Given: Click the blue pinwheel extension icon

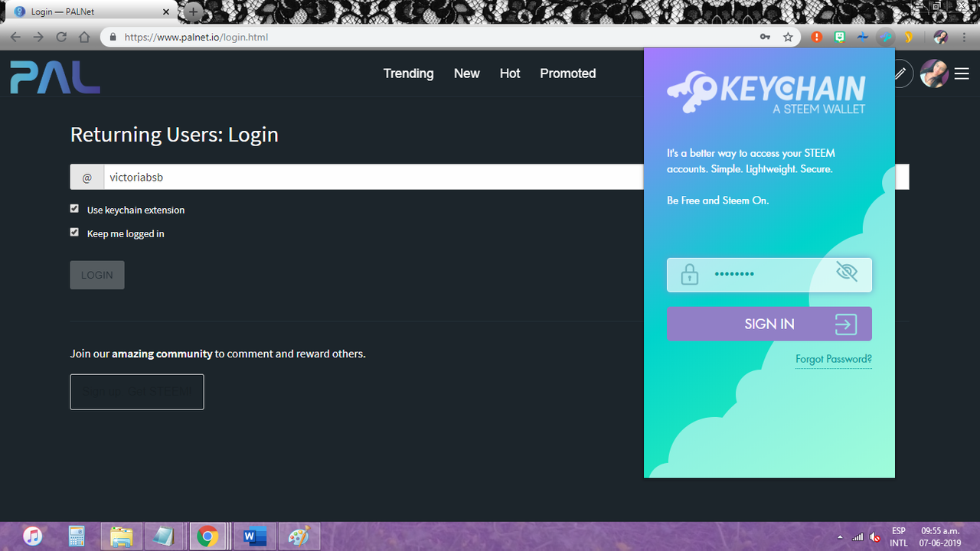Looking at the screenshot, I should pyautogui.click(x=863, y=37).
